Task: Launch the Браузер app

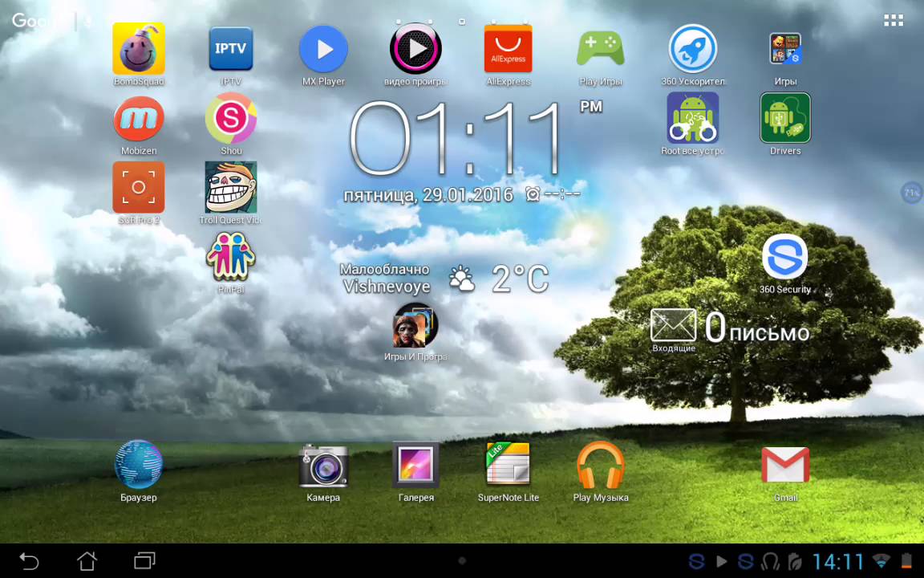Action: pyautogui.click(x=139, y=464)
